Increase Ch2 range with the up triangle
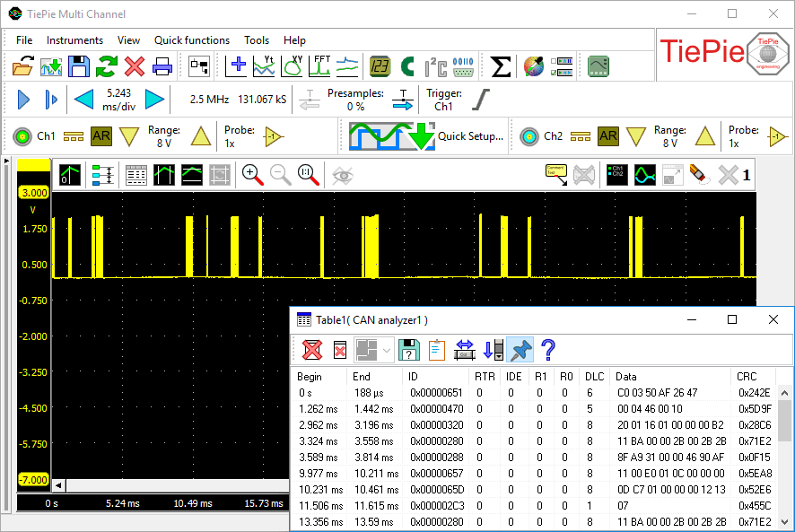 (x=704, y=136)
